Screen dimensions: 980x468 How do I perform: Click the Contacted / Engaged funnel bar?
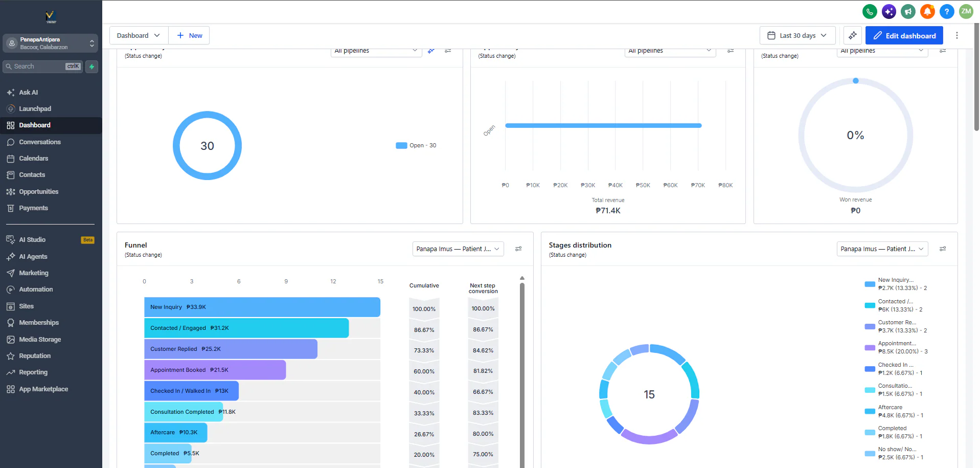(x=246, y=328)
